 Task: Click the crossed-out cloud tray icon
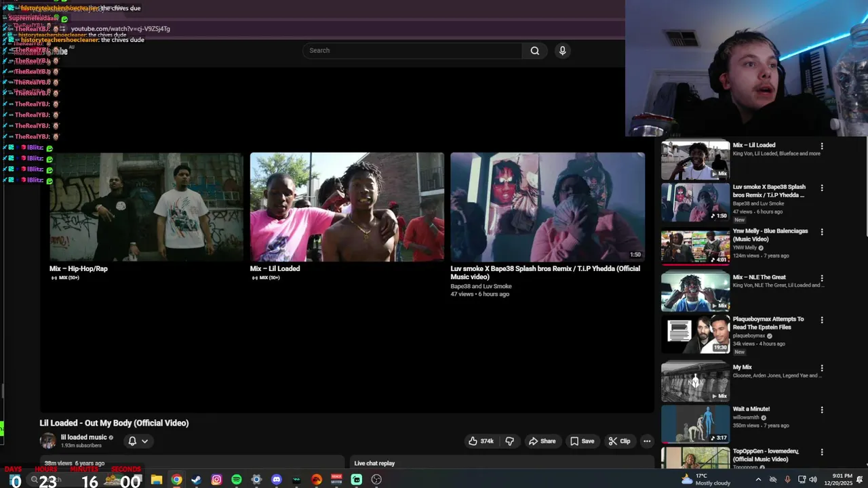(773, 480)
